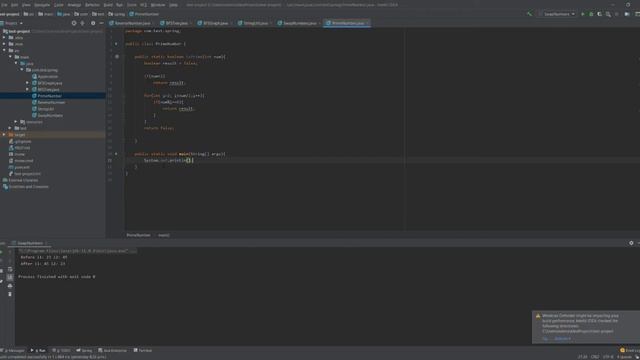Expand the .idea folder
The height and width of the screenshot is (360, 640).
click(4, 38)
